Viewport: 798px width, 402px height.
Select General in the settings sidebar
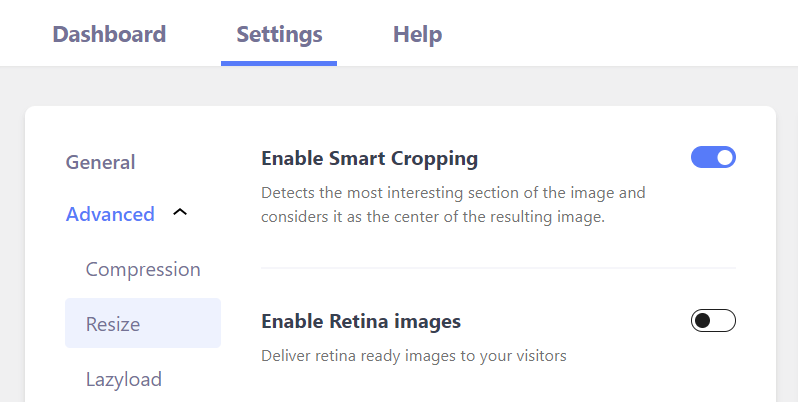(x=100, y=162)
